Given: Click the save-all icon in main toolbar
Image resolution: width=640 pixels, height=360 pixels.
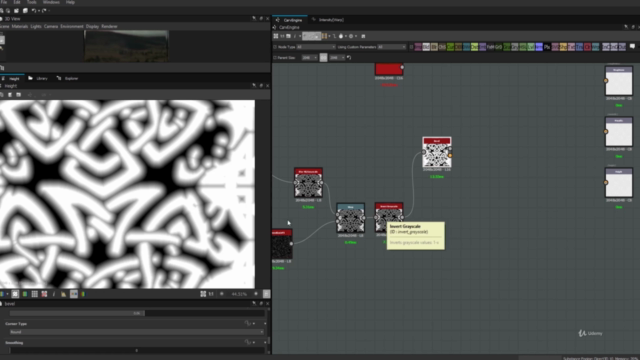Looking at the screenshot, I should pyautogui.click(x=25, y=11).
